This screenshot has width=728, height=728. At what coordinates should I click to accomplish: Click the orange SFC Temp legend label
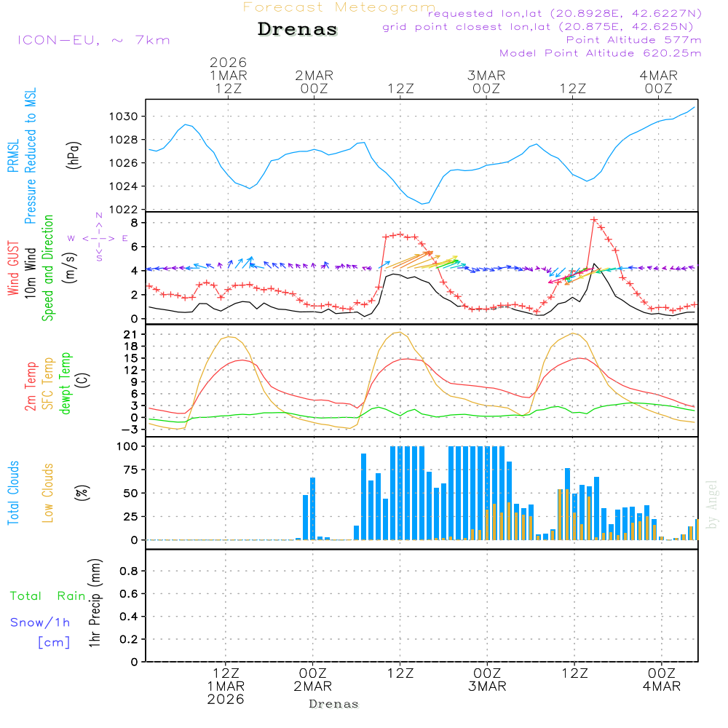pos(48,384)
